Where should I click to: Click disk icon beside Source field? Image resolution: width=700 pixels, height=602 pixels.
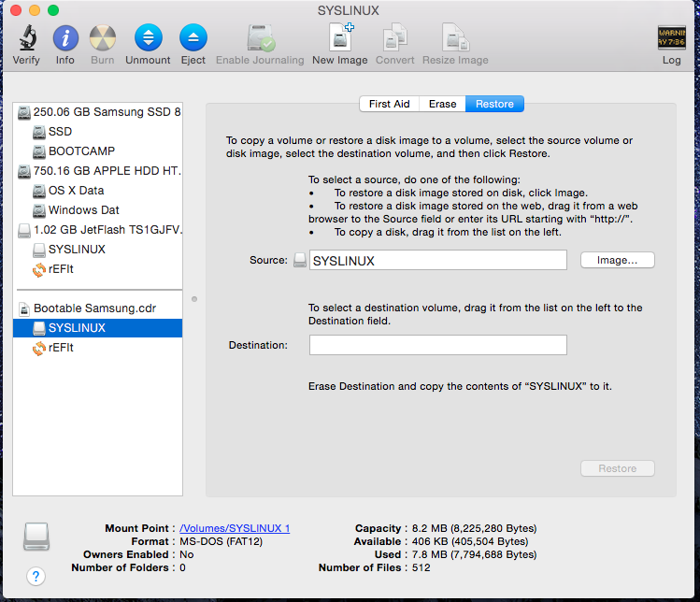(x=300, y=260)
